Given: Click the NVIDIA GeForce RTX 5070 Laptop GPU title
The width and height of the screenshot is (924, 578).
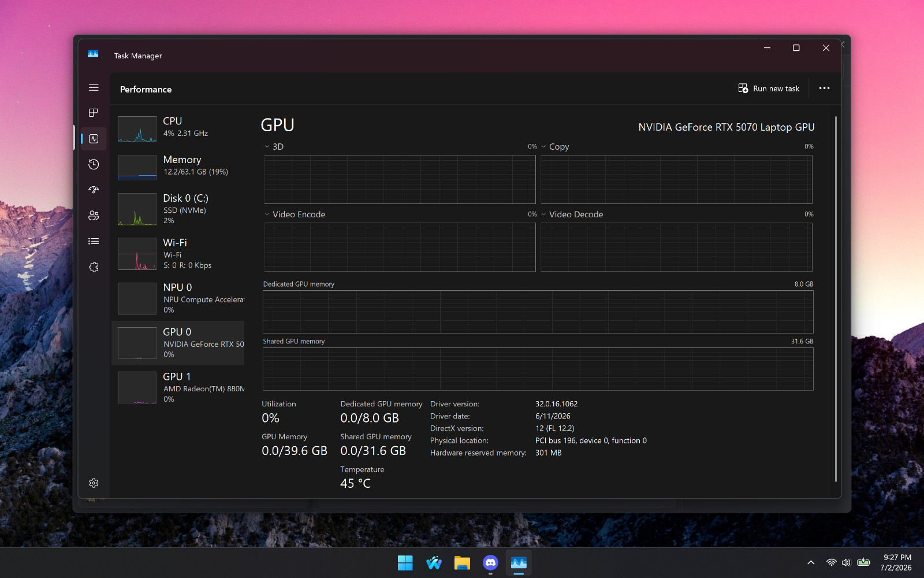Looking at the screenshot, I should [x=726, y=127].
